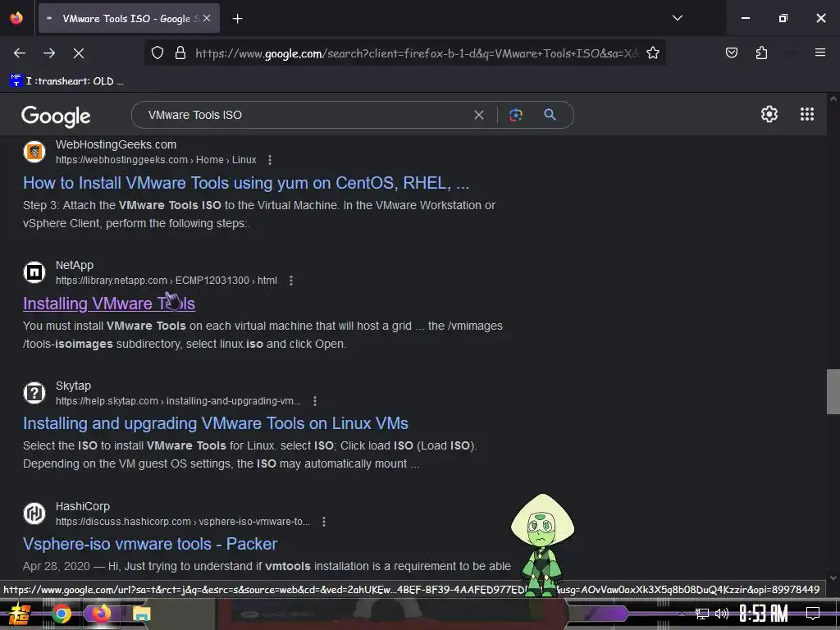Click the WebHostingGeeks site favicon

coord(34,152)
